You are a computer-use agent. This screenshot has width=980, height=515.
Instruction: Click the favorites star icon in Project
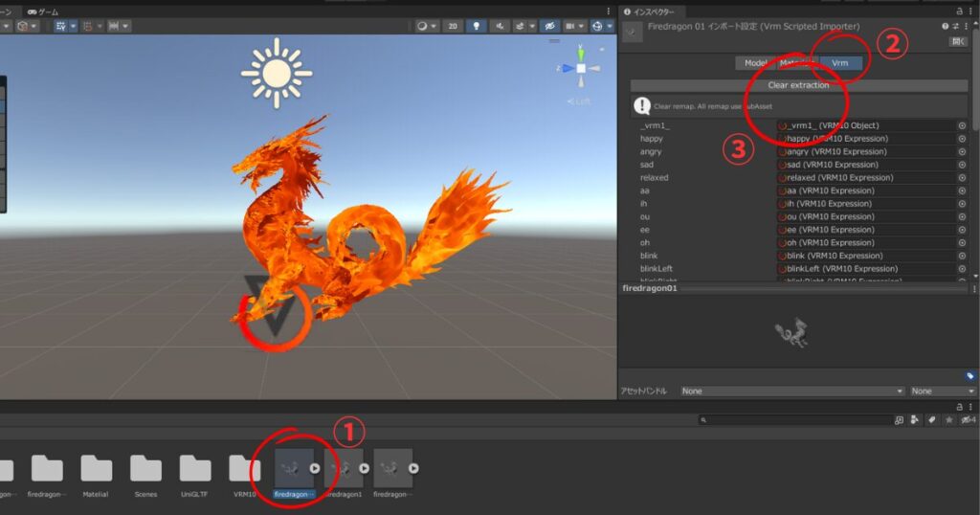948,420
